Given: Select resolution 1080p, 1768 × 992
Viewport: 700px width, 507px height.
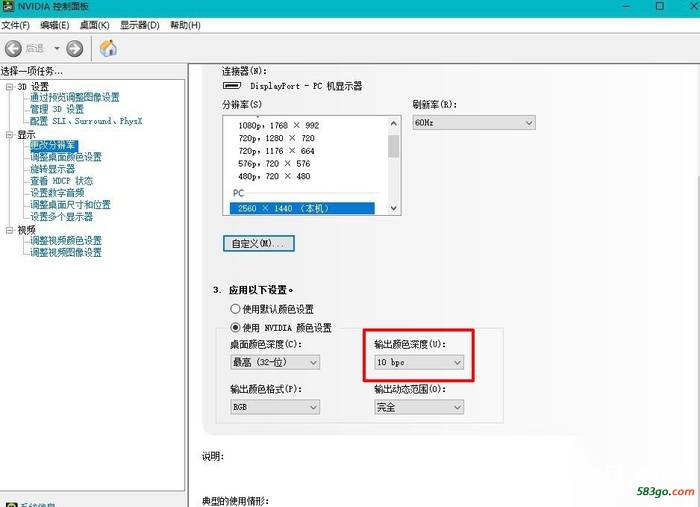Looking at the screenshot, I should [279, 125].
